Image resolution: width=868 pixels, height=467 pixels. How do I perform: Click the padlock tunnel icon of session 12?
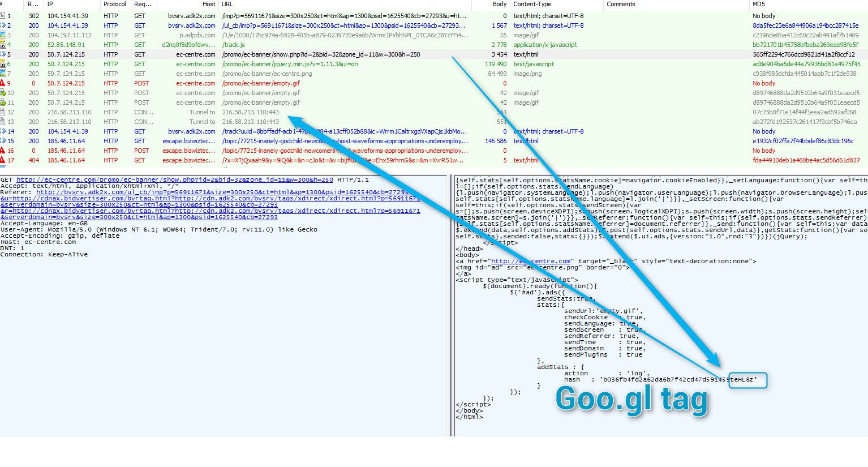tap(3, 112)
